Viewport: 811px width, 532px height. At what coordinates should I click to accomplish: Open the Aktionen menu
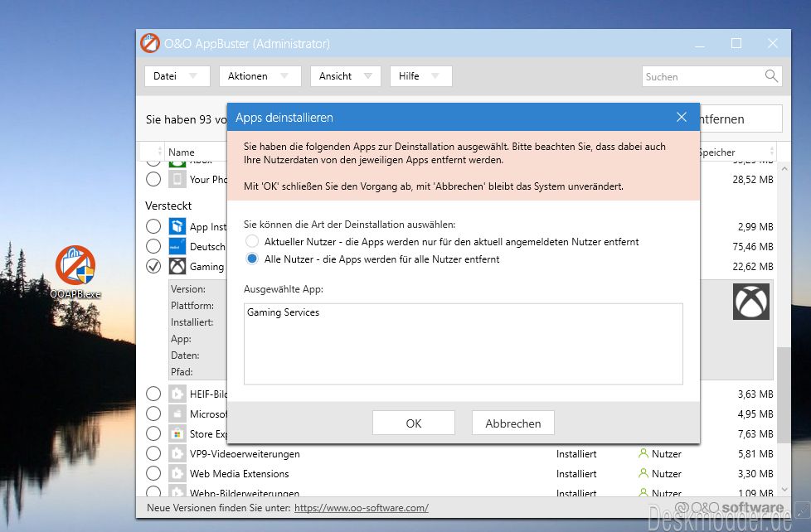(260, 76)
